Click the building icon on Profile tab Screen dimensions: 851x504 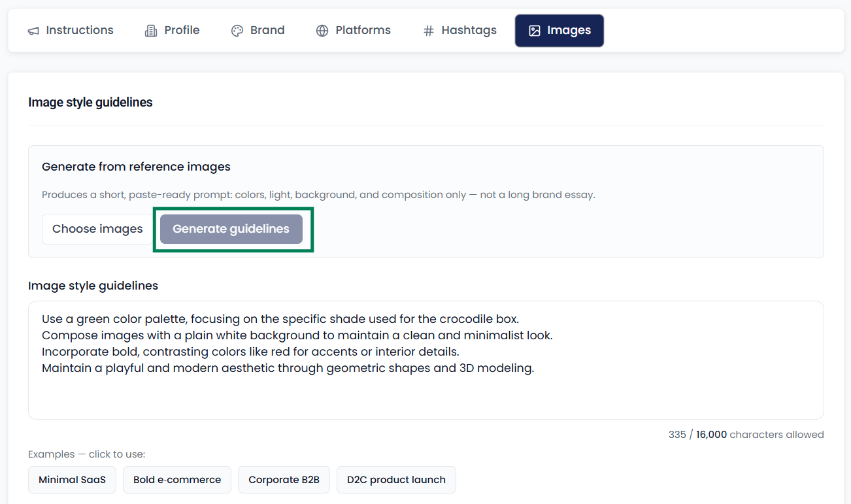pos(151,31)
